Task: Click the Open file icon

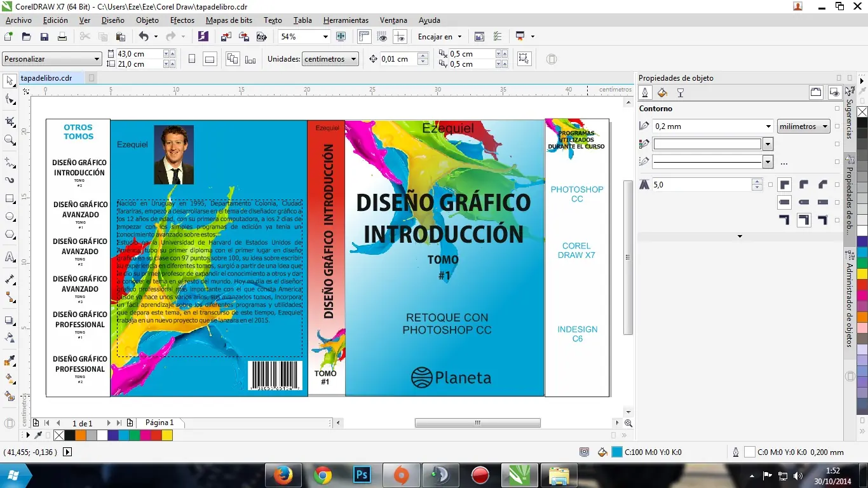Action: pyautogui.click(x=27, y=37)
